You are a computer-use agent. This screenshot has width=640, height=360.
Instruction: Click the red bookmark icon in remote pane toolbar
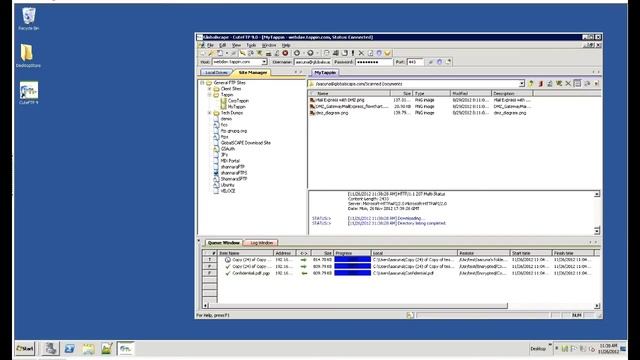540,84
